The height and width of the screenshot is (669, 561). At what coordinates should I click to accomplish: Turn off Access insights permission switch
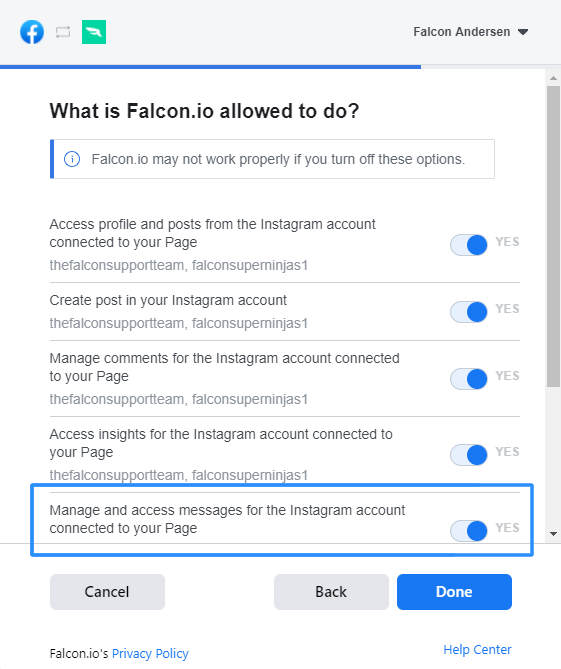coord(469,455)
